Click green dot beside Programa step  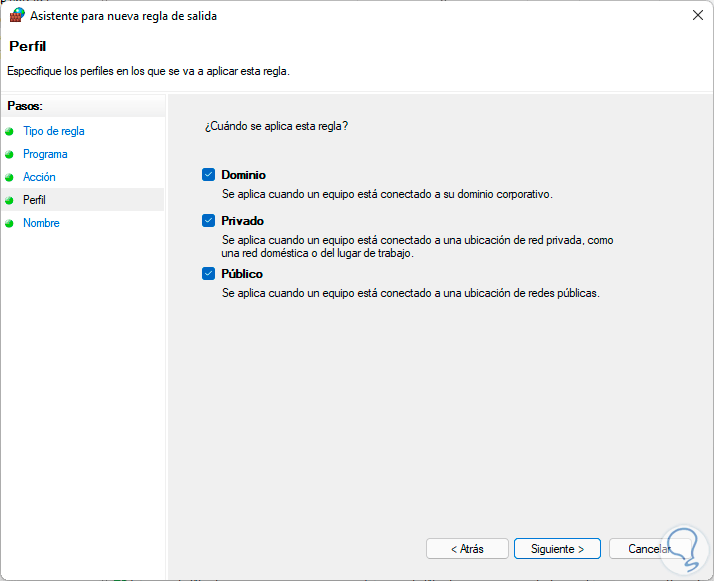click(x=10, y=154)
